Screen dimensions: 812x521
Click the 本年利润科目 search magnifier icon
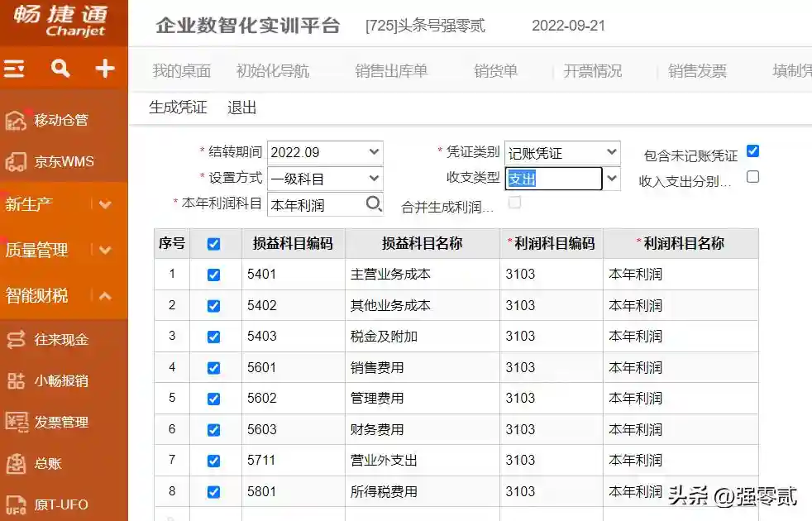pos(374,203)
